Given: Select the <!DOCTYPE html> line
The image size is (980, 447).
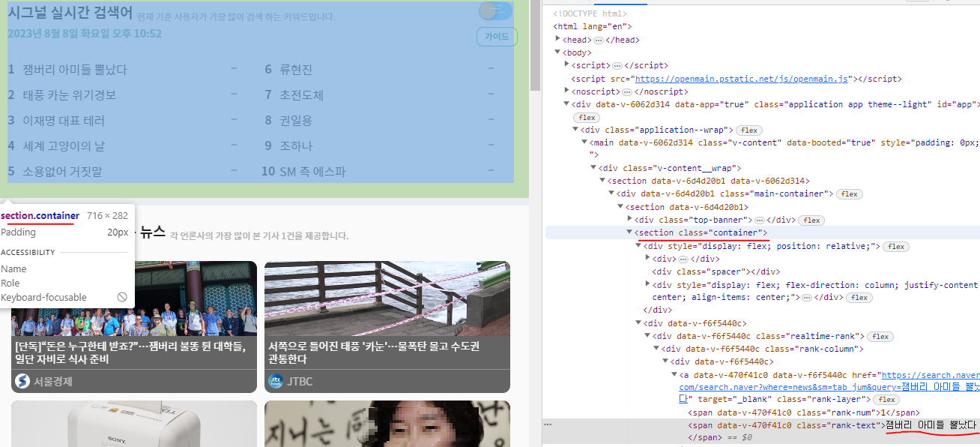Looking at the screenshot, I should point(590,13).
